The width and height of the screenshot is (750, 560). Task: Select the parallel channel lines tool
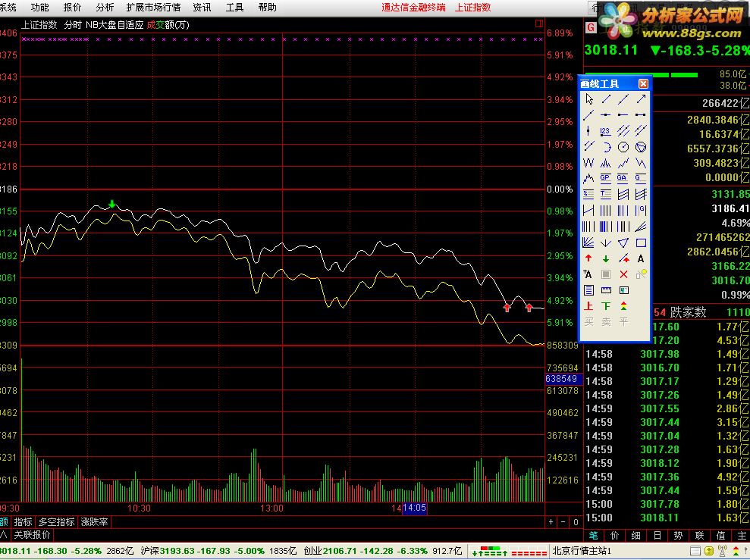[x=623, y=130]
